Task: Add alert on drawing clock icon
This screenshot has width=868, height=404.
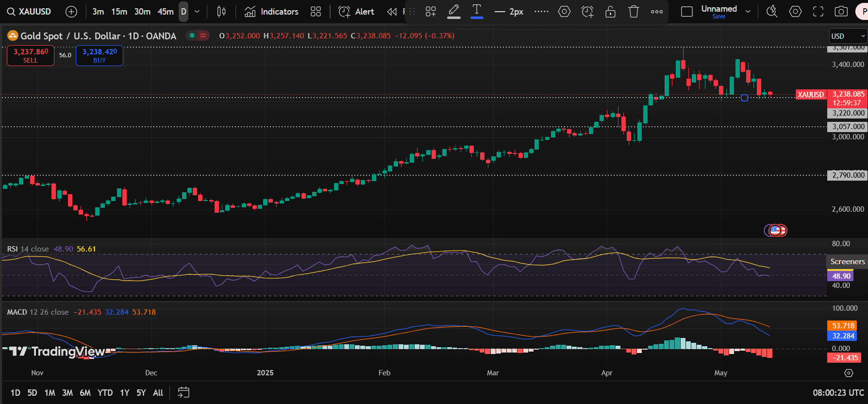Action: pos(587,12)
